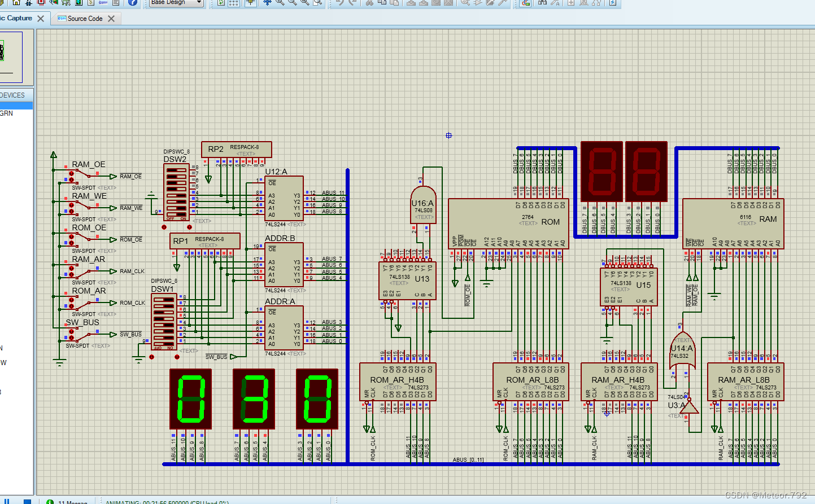Open the Base Design variant dropdown
Screen dimensions: 815x504
176,2
